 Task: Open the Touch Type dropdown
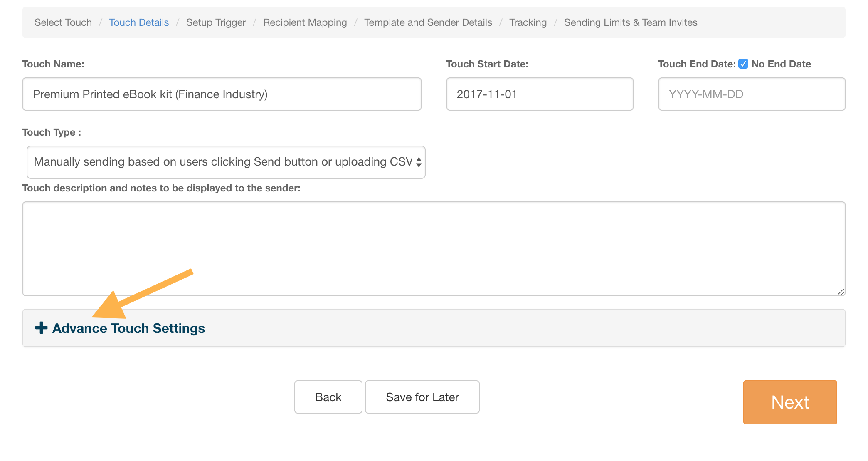click(224, 162)
